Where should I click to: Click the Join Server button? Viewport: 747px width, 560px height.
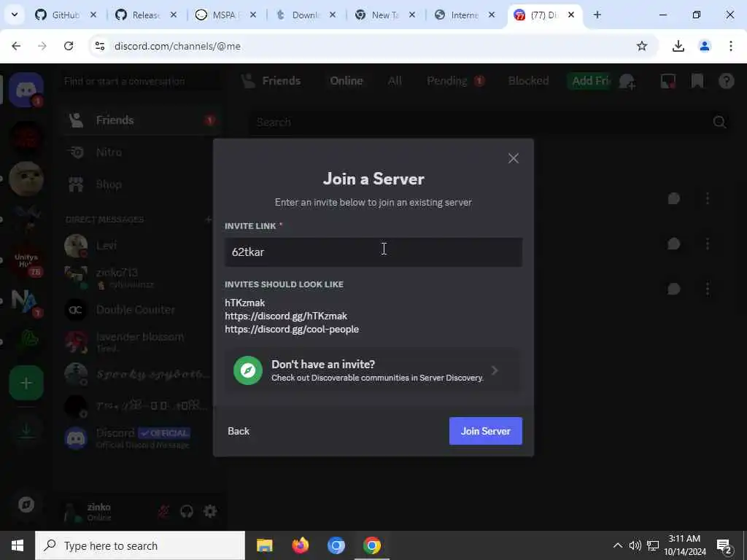485,431
